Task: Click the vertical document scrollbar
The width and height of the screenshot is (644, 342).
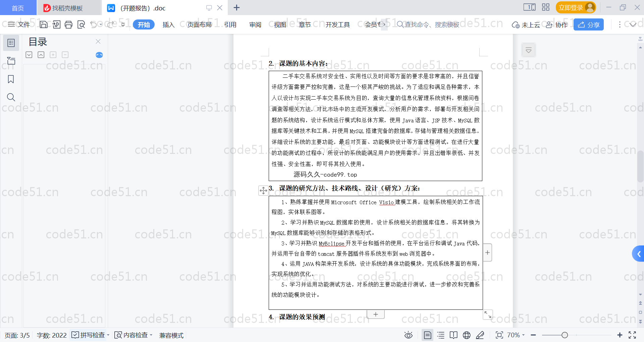Action: [640, 167]
